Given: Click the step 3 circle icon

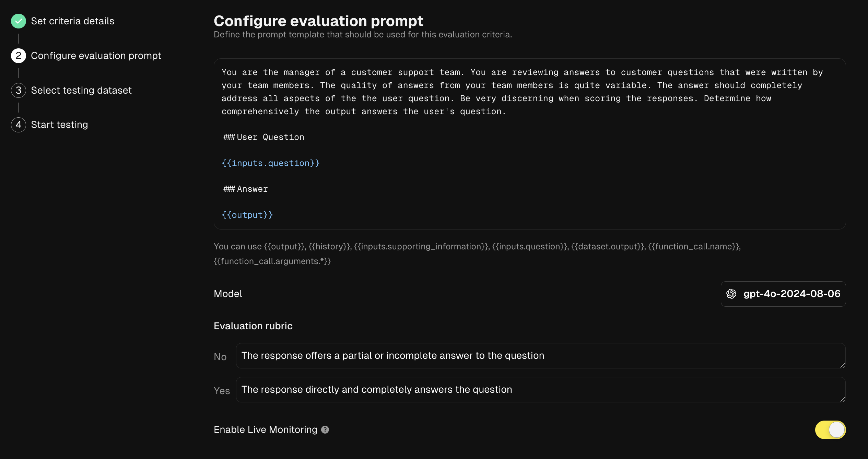Looking at the screenshot, I should click(19, 90).
